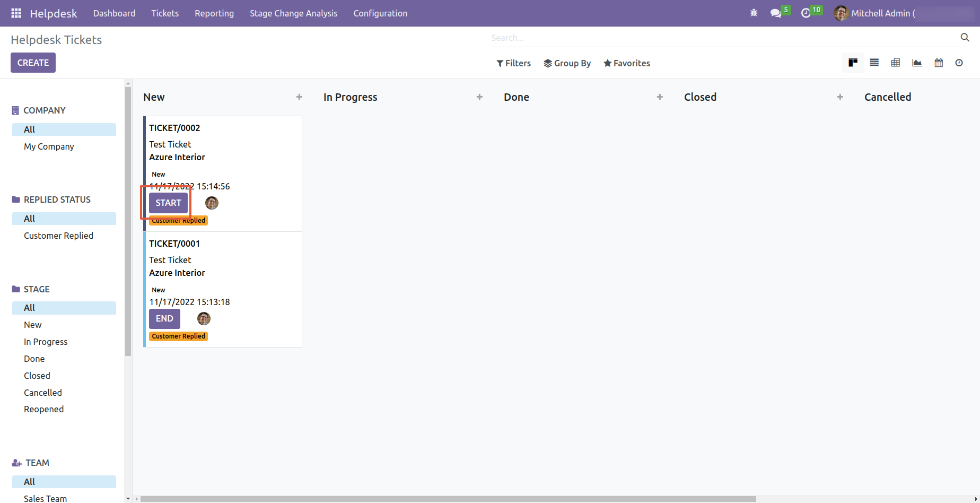Add card with plus in In Progress column

(479, 97)
